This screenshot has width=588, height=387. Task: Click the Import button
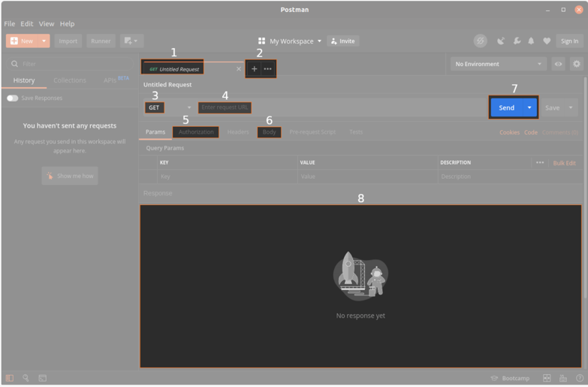(68, 41)
